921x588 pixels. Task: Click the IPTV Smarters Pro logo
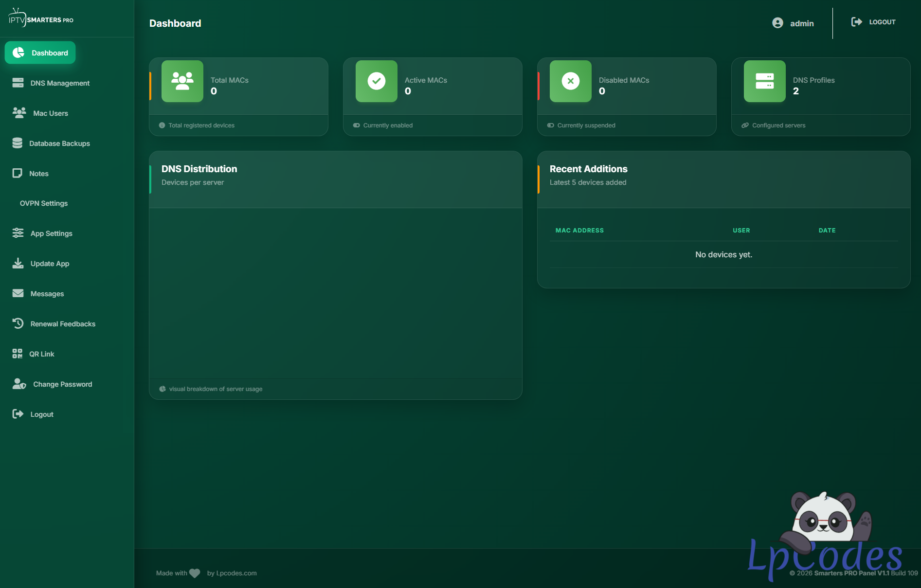click(x=41, y=18)
